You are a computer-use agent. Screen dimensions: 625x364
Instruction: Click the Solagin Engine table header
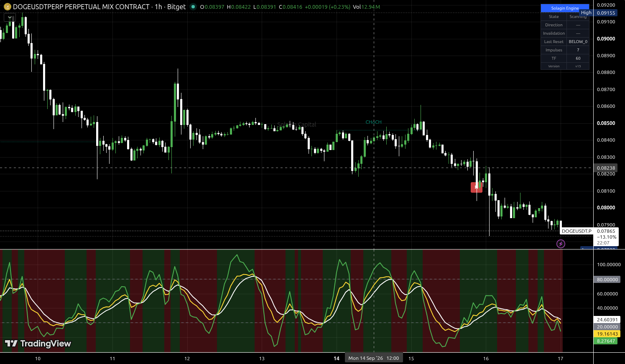565,8
